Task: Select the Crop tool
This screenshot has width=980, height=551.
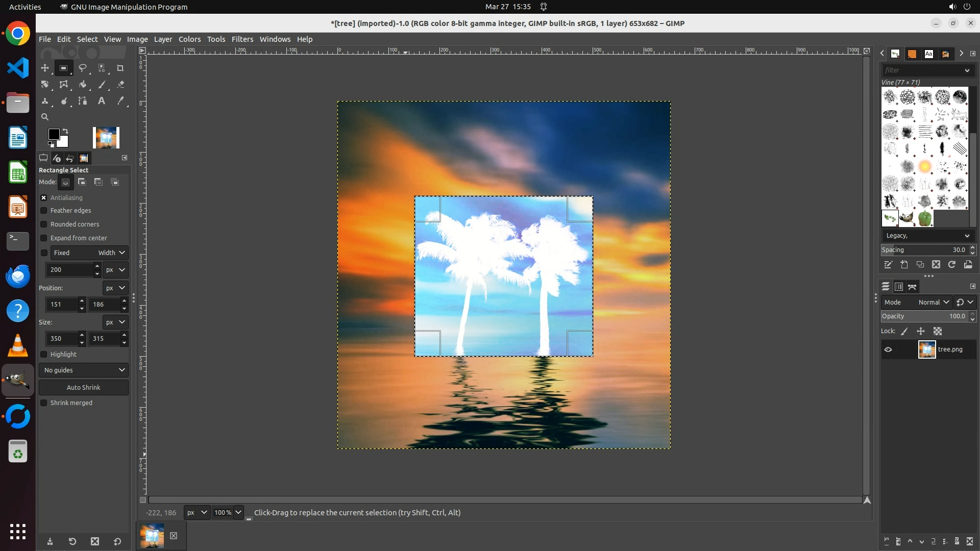Action: tap(120, 68)
